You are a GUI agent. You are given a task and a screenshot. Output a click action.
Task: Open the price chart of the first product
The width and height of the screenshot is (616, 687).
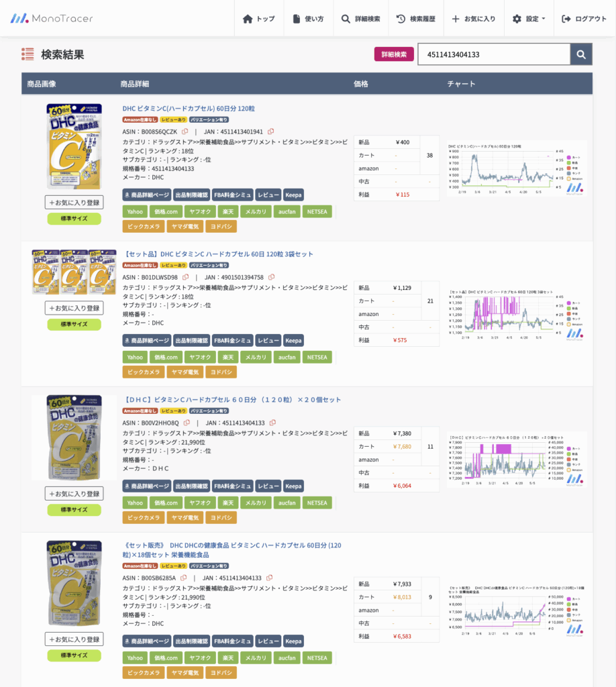[x=517, y=168]
